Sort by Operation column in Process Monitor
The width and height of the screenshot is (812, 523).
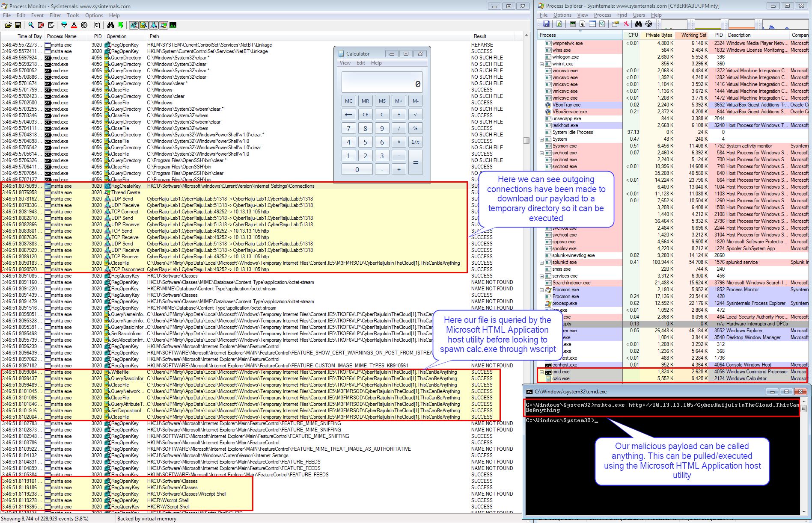[125, 36]
